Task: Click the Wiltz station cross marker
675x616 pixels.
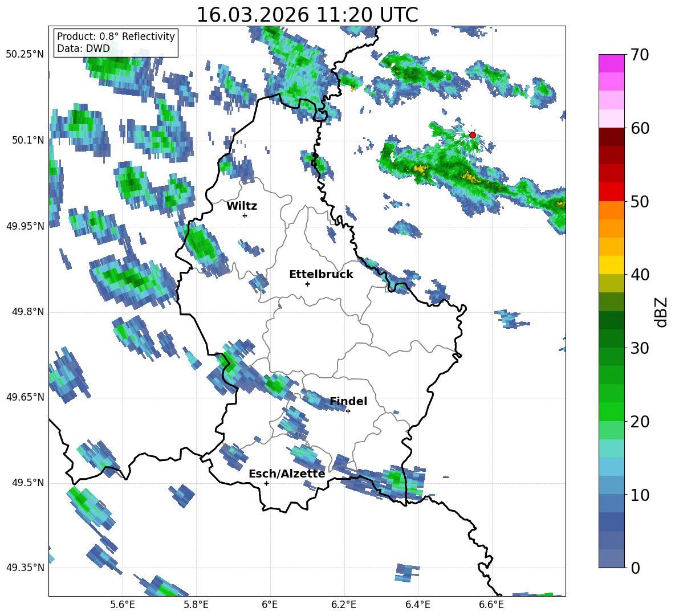Action: [x=245, y=215]
